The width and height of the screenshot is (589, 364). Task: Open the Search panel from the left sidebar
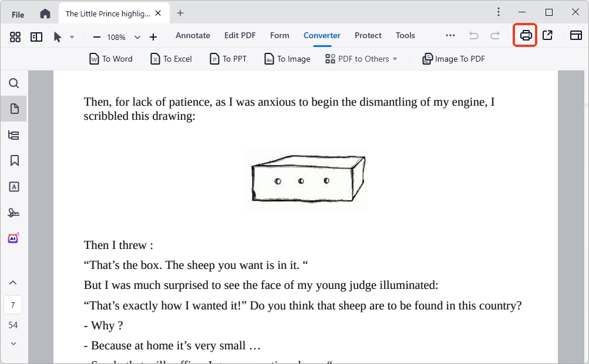pos(14,83)
